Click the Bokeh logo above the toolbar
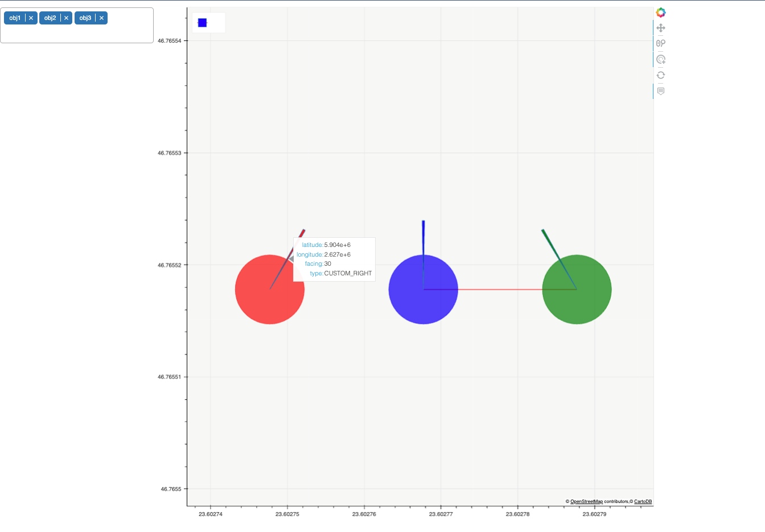The width and height of the screenshot is (765, 532). [x=660, y=12]
